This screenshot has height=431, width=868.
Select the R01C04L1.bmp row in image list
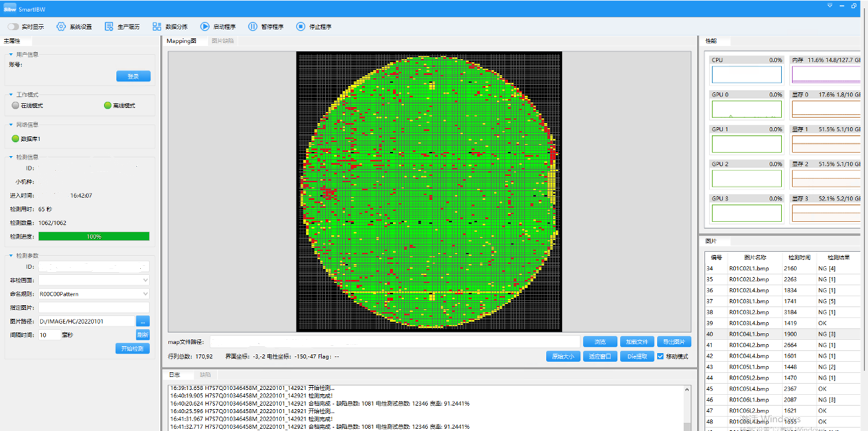pos(749,334)
